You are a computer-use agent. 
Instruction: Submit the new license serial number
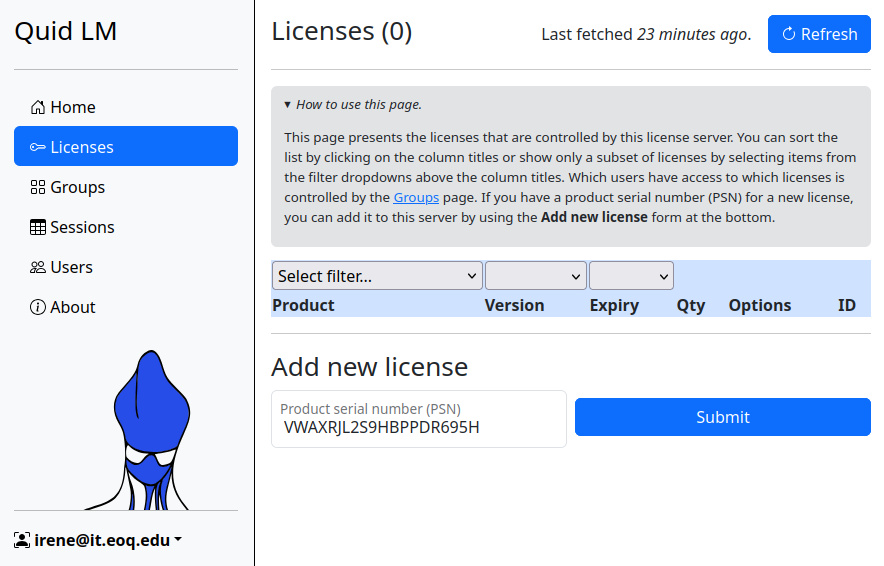pos(722,417)
